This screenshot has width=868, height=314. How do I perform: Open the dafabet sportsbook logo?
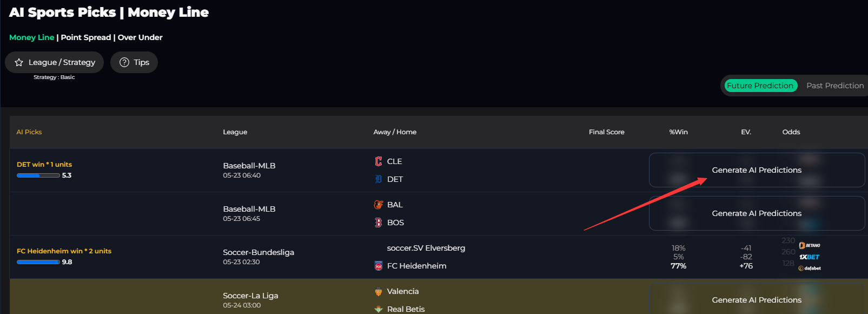(x=810, y=269)
